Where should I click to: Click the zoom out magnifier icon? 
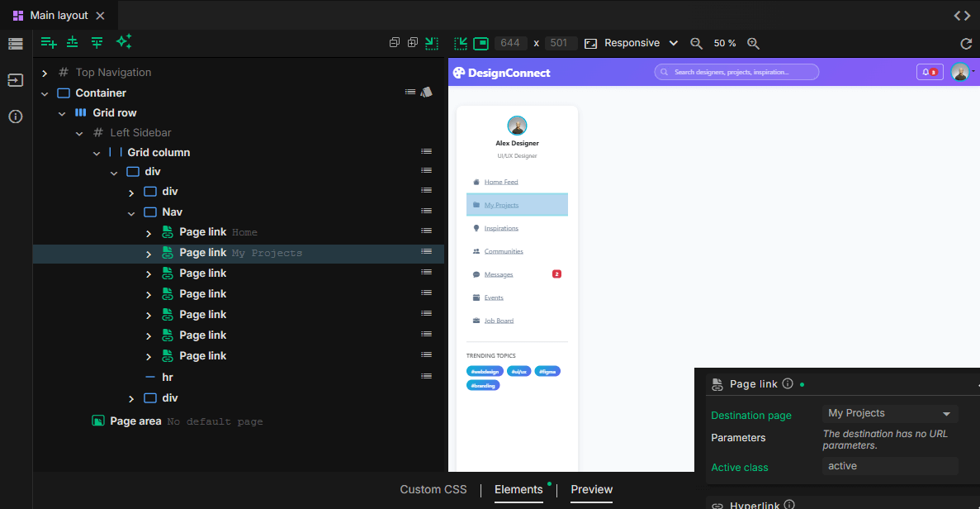pos(696,44)
